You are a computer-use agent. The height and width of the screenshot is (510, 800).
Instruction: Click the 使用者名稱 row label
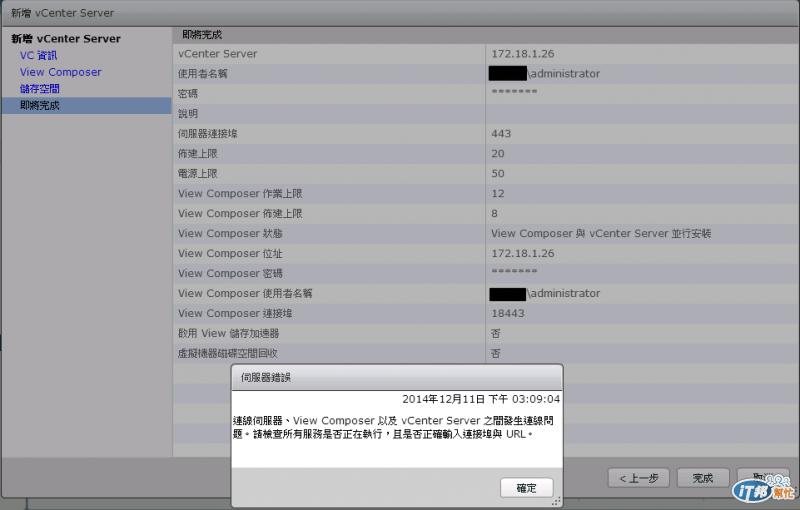click(x=203, y=73)
